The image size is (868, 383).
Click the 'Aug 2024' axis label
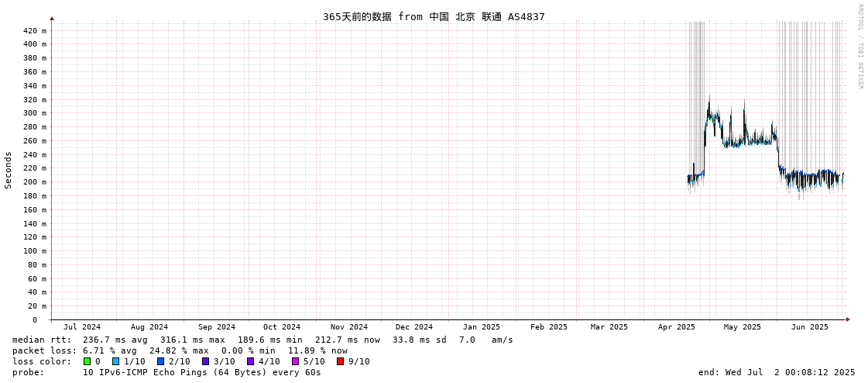149,327
